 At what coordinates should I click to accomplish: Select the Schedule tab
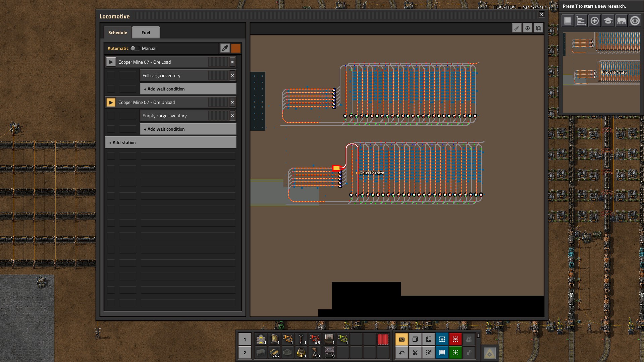pos(117,33)
